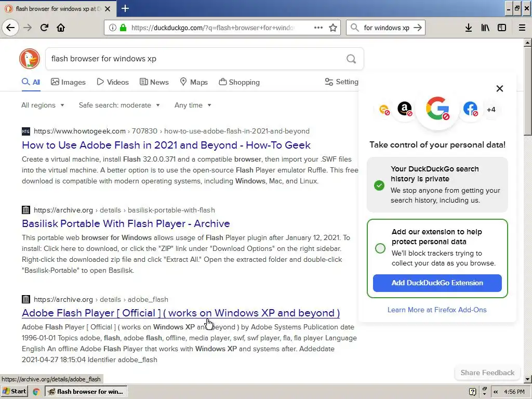Switch to Images results
The image size is (532, 399).
pos(68,82)
